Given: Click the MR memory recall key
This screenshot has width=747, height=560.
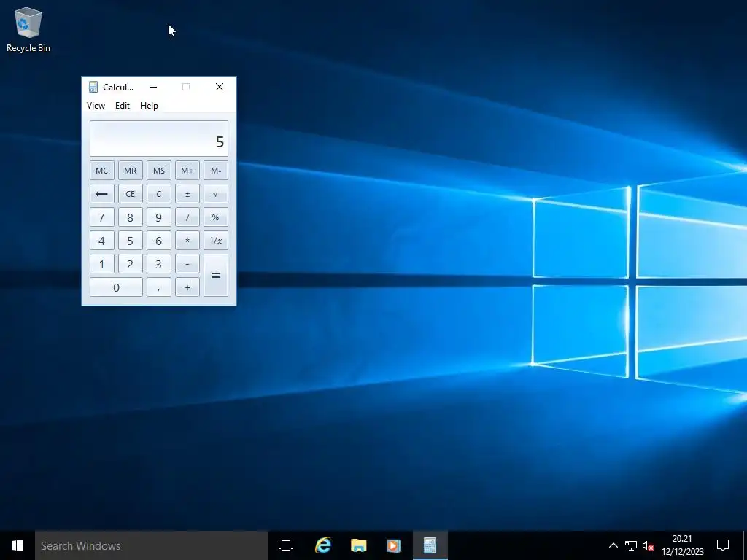Looking at the screenshot, I should click(131, 171).
